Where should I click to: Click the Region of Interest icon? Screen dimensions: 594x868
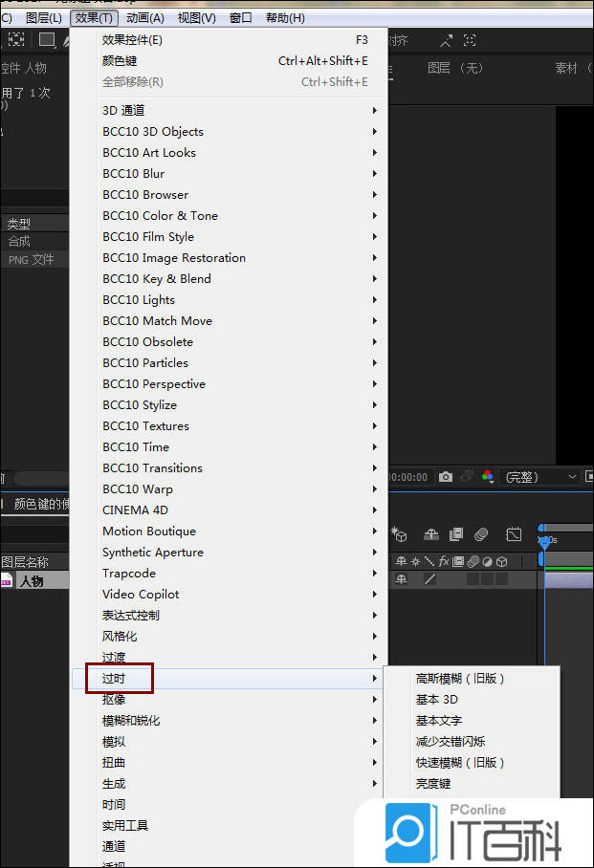tap(589, 477)
